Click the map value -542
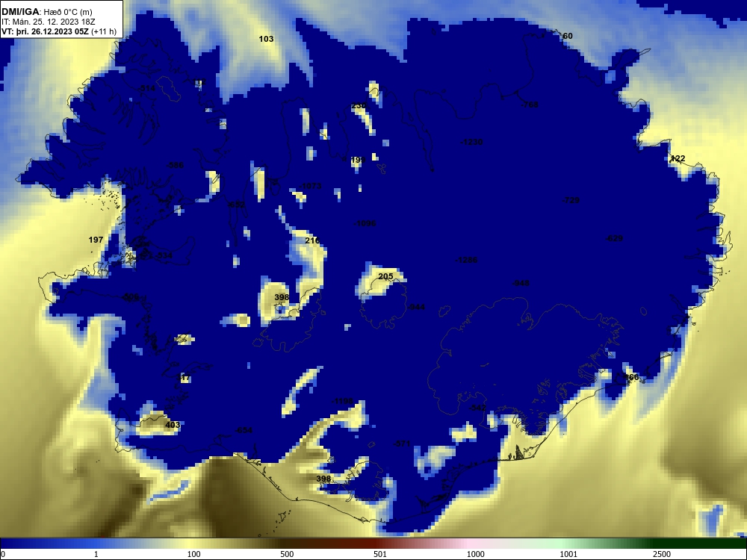 [x=477, y=408]
